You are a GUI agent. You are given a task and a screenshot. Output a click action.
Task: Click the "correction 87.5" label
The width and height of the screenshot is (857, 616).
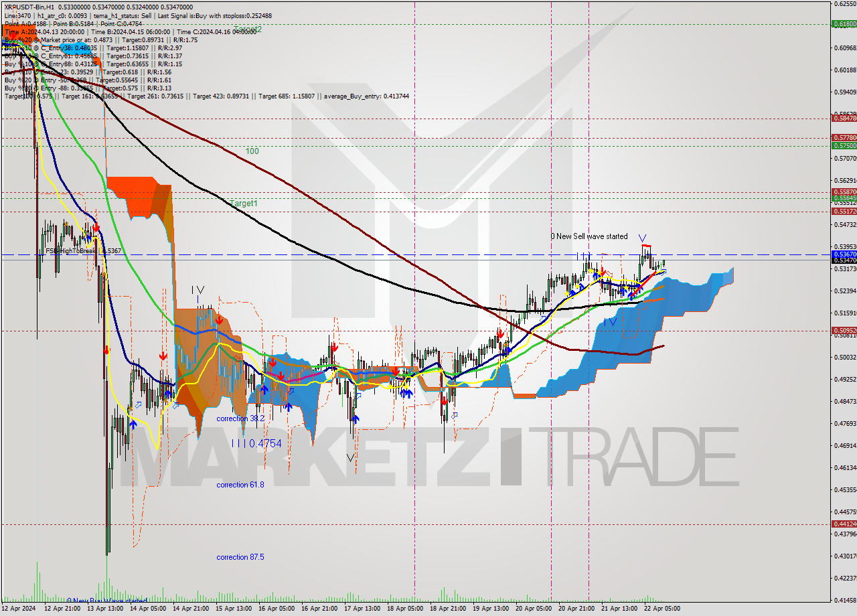tap(240, 557)
